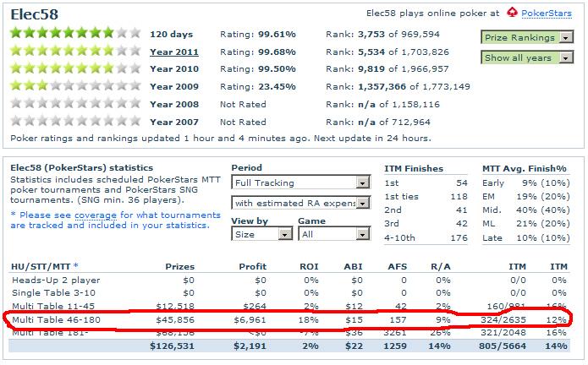Select the Single Table 3-10 row label
This screenshot has width=588, height=365.
(53, 292)
